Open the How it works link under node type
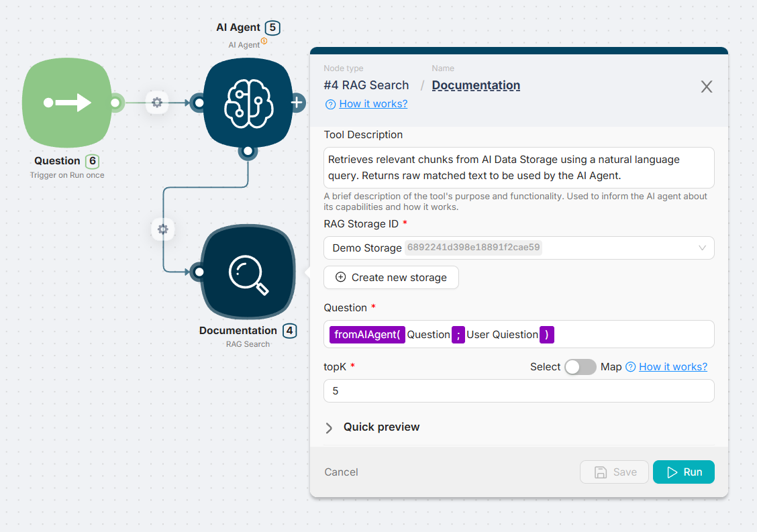Viewport: 757px width, 532px height. click(373, 104)
